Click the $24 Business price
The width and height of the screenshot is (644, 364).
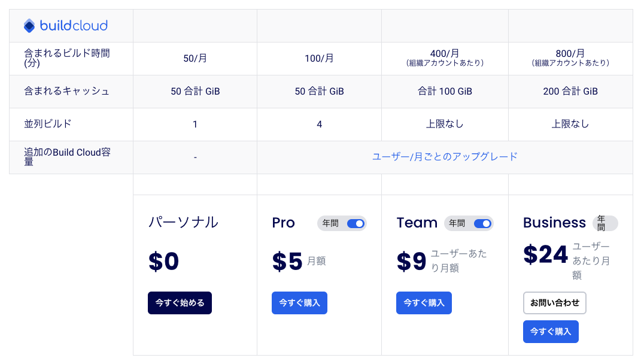pyautogui.click(x=545, y=255)
